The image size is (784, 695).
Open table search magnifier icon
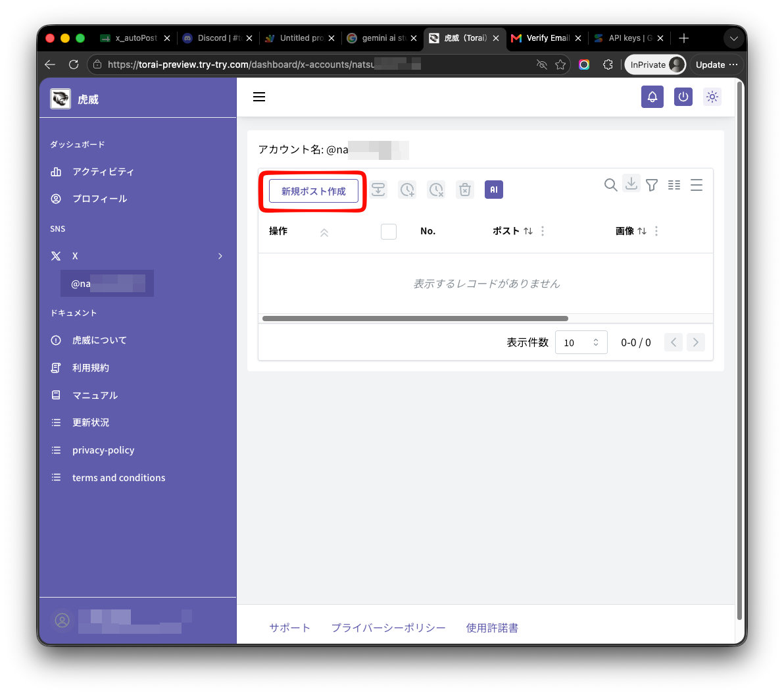click(610, 185)
